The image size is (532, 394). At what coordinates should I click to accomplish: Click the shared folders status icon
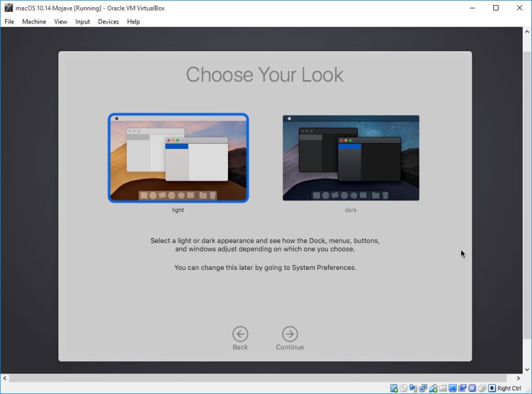[443, 388]
